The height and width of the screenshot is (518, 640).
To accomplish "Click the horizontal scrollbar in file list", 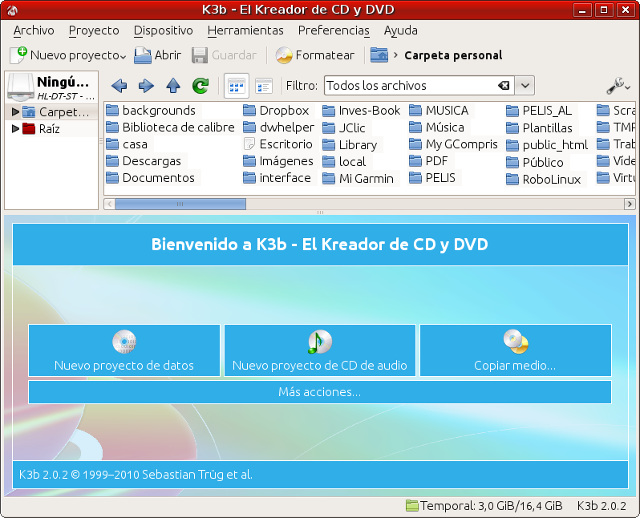I will tap(180, 203).
